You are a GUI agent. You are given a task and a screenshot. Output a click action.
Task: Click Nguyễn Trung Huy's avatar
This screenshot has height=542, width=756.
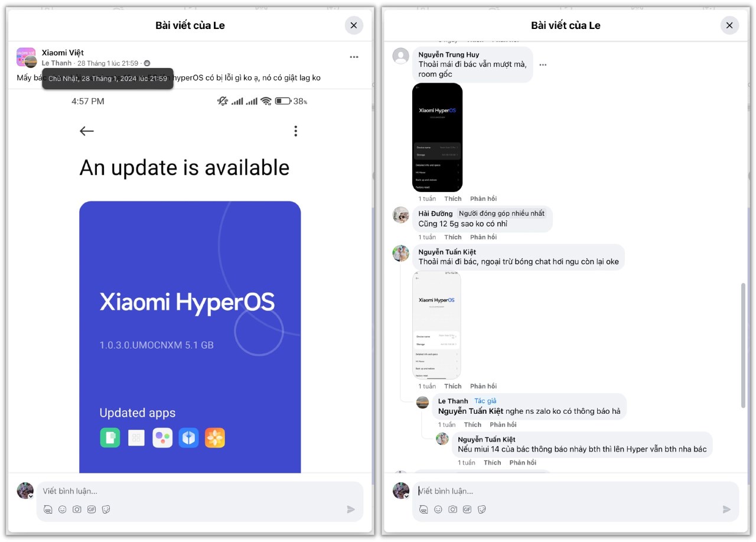[401, 56]
